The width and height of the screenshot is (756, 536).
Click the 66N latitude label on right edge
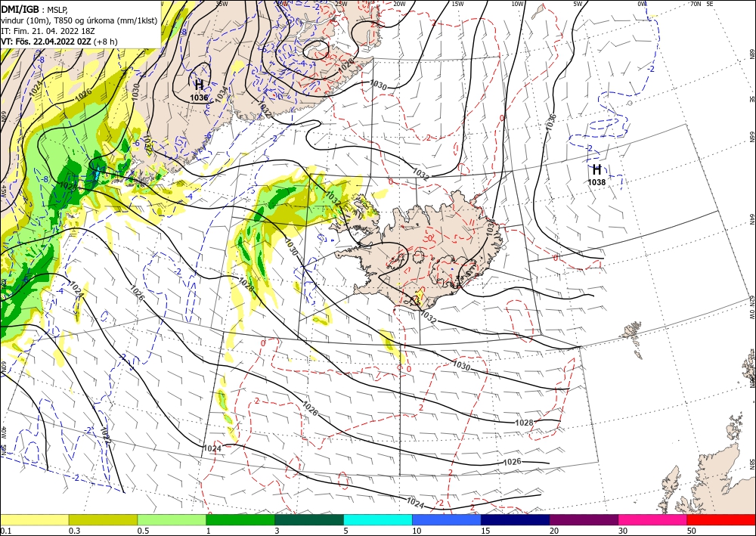[x=751, y=138]
